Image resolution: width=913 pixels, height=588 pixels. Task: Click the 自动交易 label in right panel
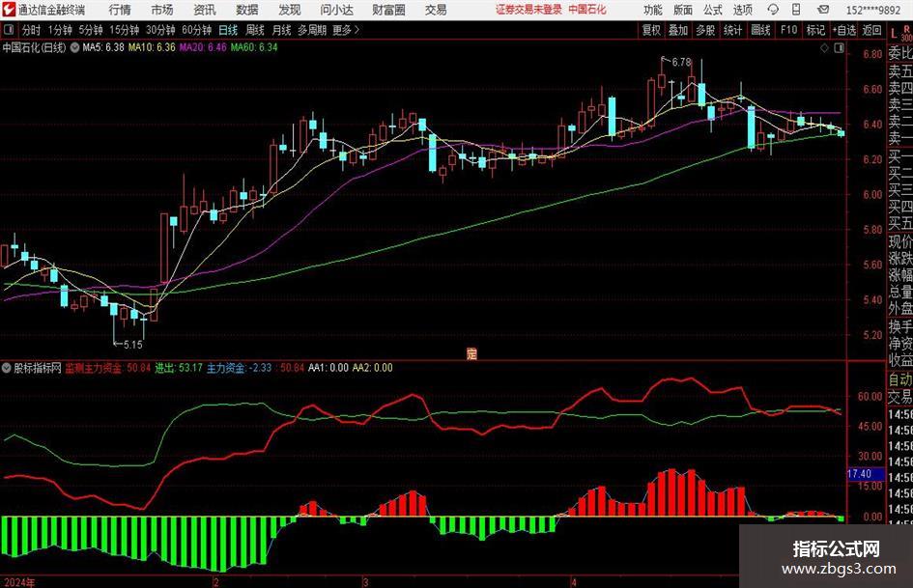click(x=900, y=388)
